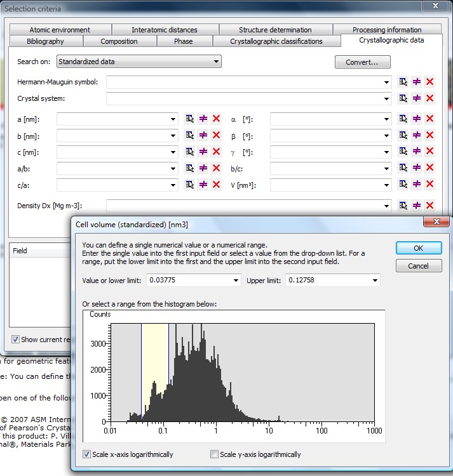Viewport: 453px width, 476px height.
Task: Click the red X clear icon for the γ angle
Action: point(429,152)
